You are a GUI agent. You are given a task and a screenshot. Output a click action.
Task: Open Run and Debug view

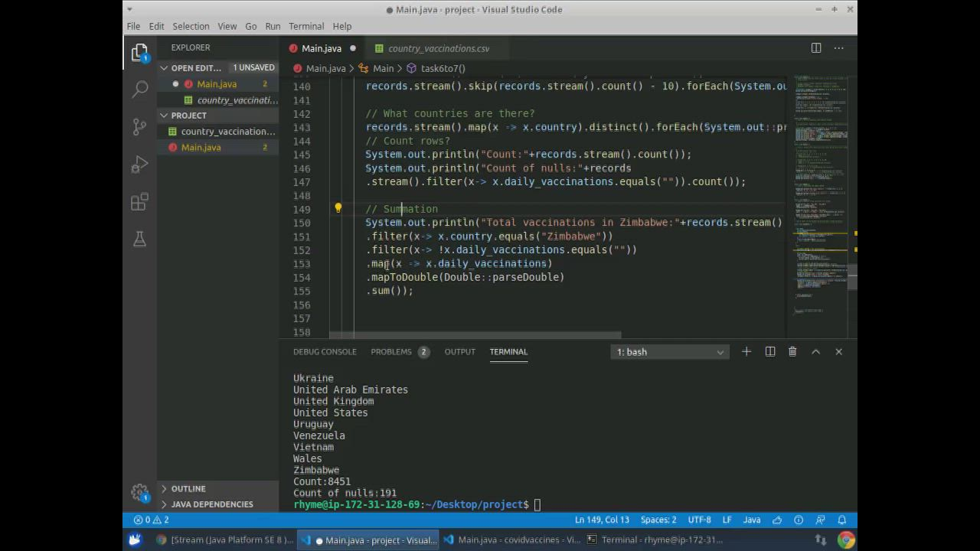click(140, 165)
